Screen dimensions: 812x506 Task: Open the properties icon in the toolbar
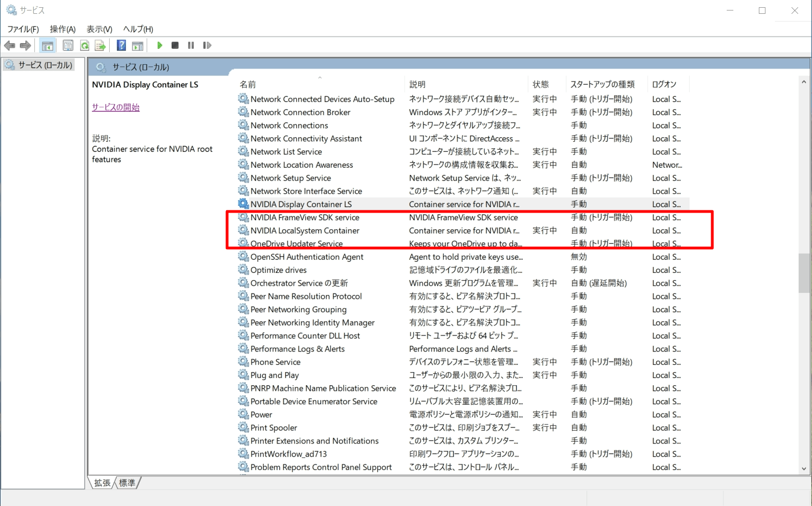point(68,45)
